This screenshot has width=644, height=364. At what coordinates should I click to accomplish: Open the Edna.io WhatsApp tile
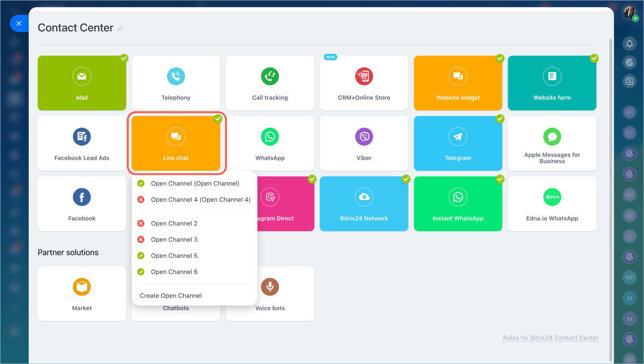pos(552,204)
